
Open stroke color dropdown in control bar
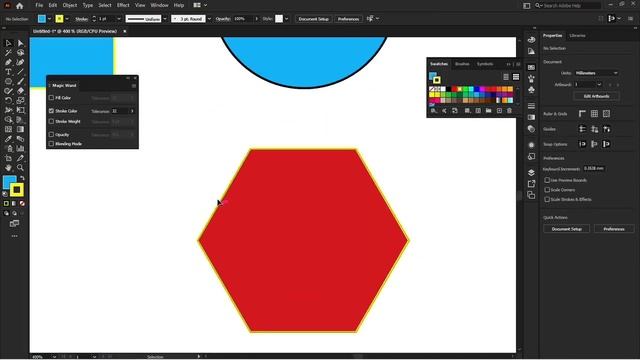coord(67,19)
